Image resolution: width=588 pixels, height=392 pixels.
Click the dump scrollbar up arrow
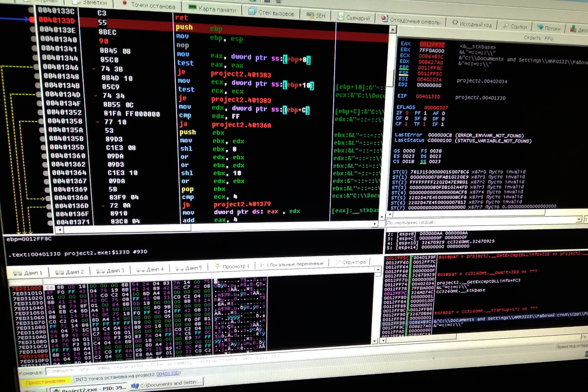point(379,270)
